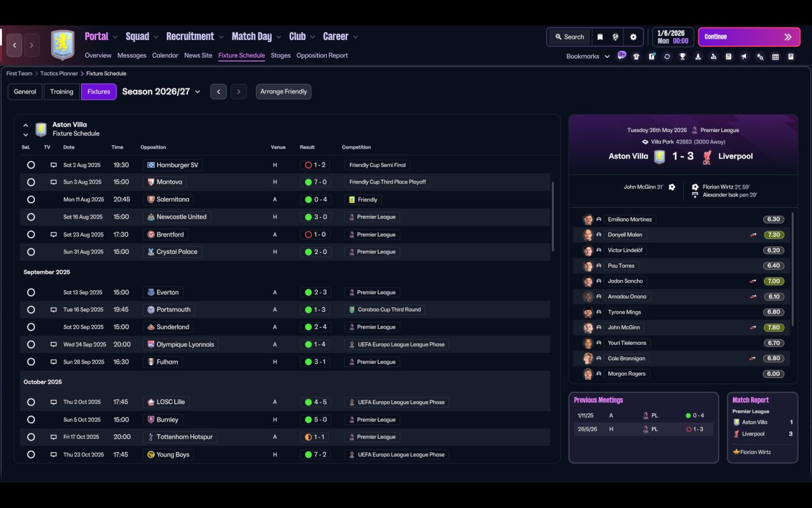Viewport: 812px width, 508px height.
Task: Click the TV icon on the Brentford row
Action: pos(54,234)
